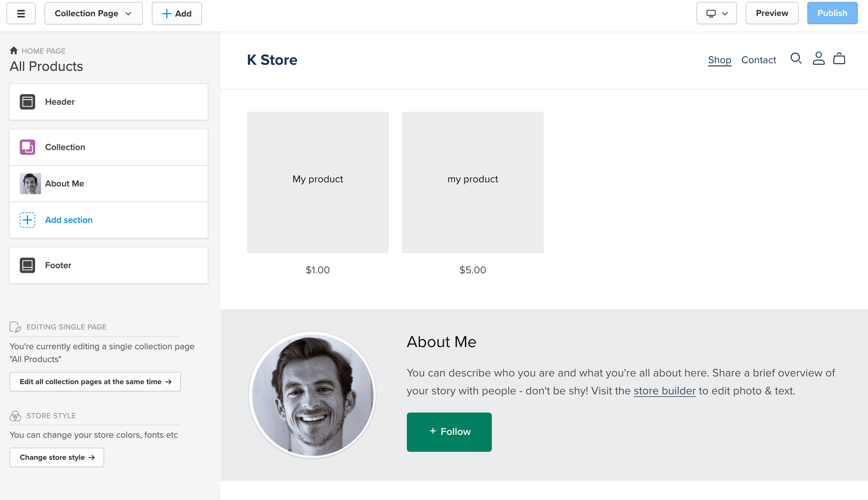Click the Home Page house icon

14,51
